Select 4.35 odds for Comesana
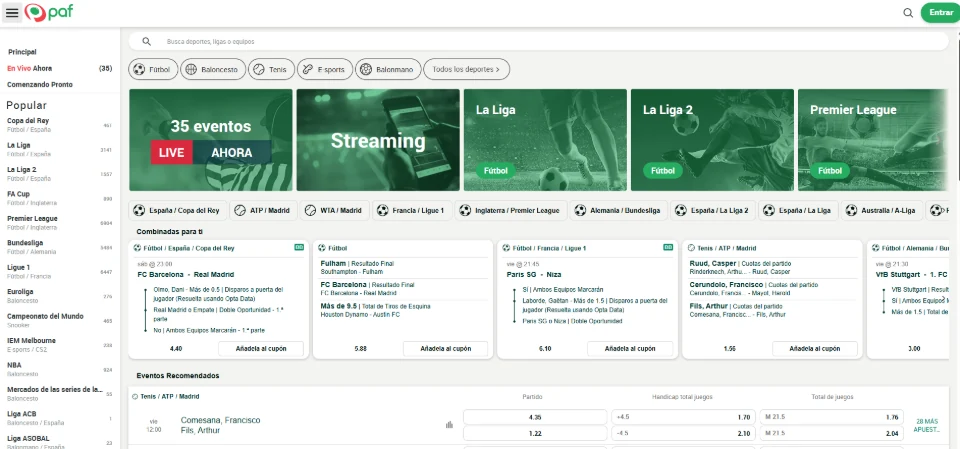The height and width of the screenshot is (449, 960). coord(535,417)
